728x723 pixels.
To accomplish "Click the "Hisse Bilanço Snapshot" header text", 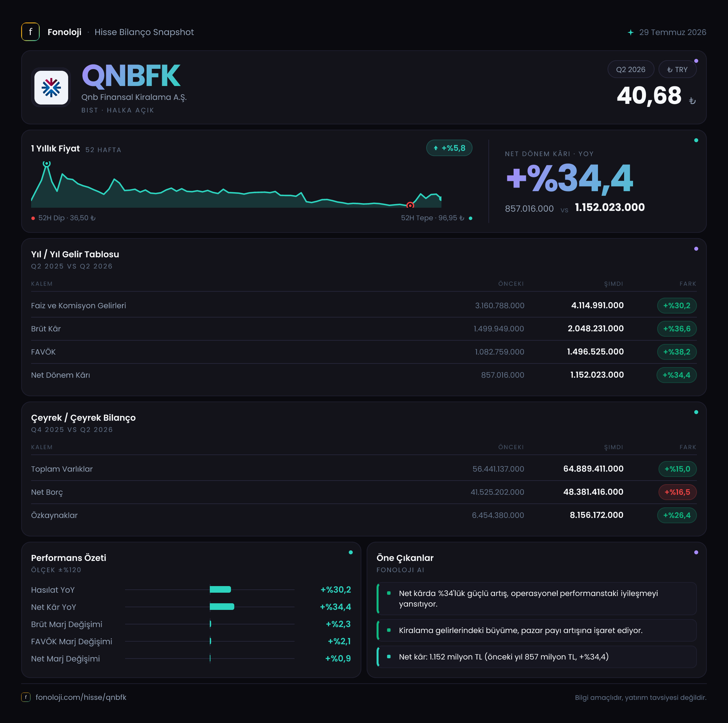I will 144,32.
